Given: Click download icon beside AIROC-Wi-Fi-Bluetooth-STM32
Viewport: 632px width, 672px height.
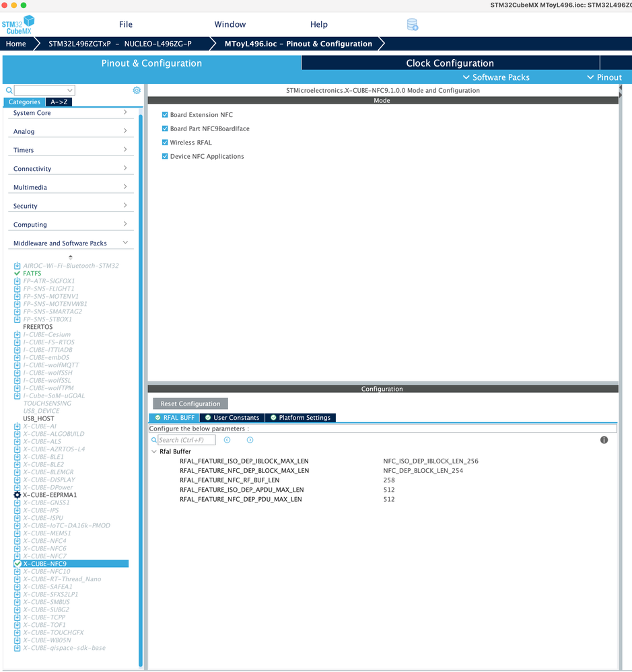Looking at the screenshot, I should 17,266.
